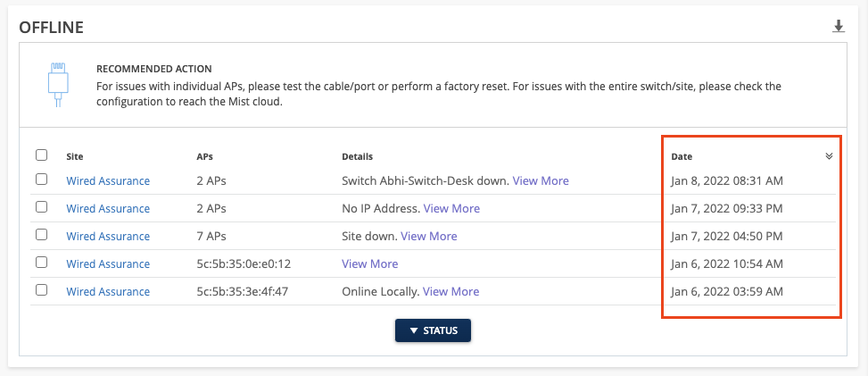
Task: Click View More beside Online Locally
Action: tap(451, 291)
